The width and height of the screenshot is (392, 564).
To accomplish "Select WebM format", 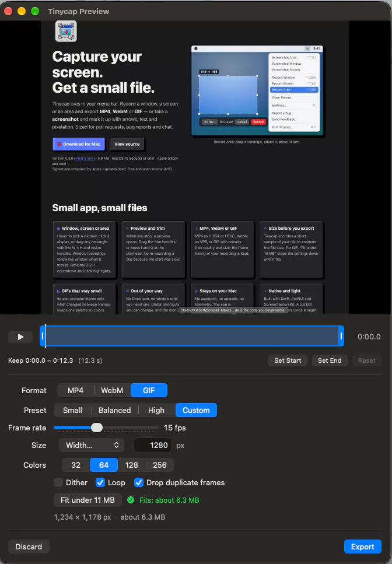I will click(112, 390).
